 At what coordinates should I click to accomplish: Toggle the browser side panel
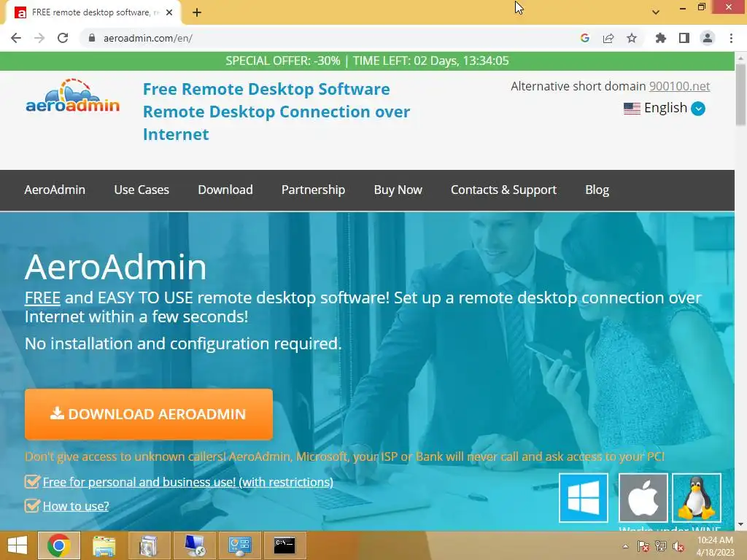point(684,38)
